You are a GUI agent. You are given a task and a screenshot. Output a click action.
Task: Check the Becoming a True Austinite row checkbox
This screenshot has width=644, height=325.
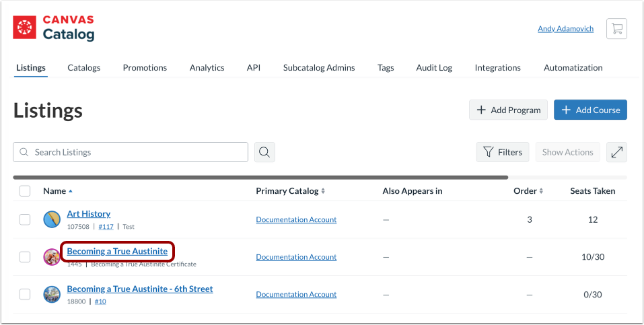(x=25, y=257)
